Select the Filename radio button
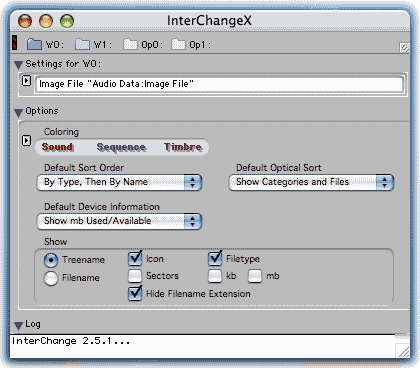This screenshot has height=368, width=420. tap(51, 278)
